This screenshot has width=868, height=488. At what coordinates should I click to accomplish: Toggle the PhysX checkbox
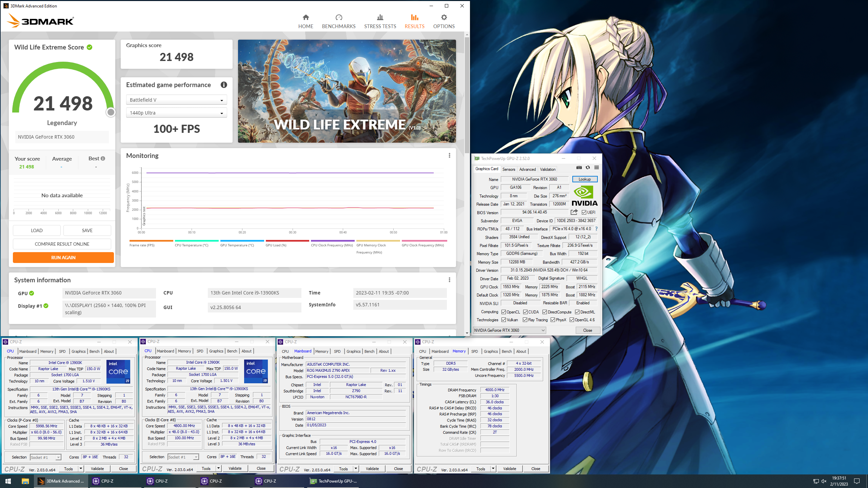coord(553,320)
